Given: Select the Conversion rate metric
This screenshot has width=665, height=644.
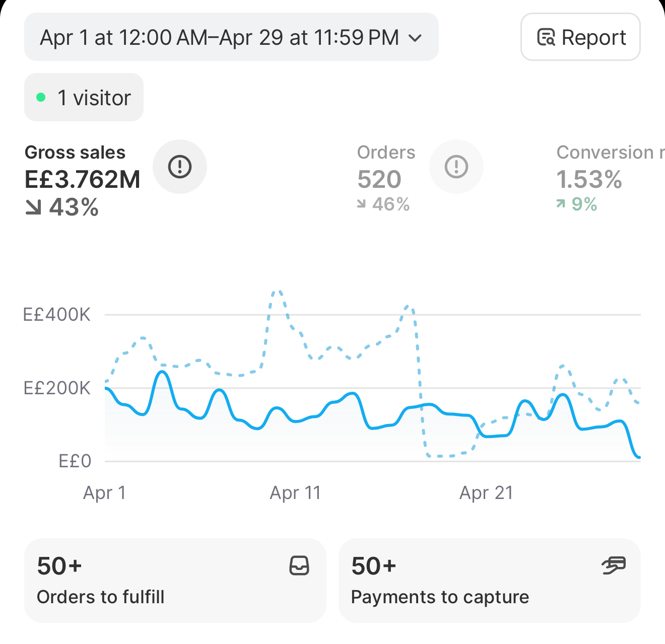Looking at the screenshot, I should click(611, 178).
